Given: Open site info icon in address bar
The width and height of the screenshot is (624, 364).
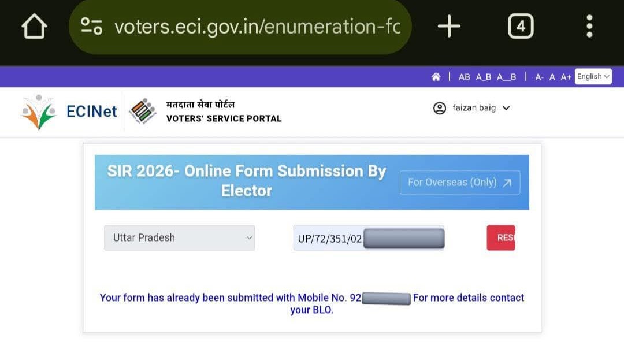Looking at the screenshot, I should (91, 27).
